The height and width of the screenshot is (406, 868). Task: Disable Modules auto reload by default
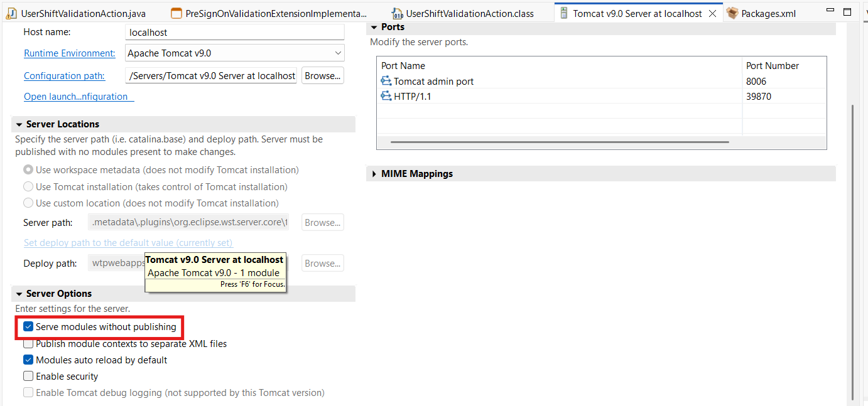(28, 360)
